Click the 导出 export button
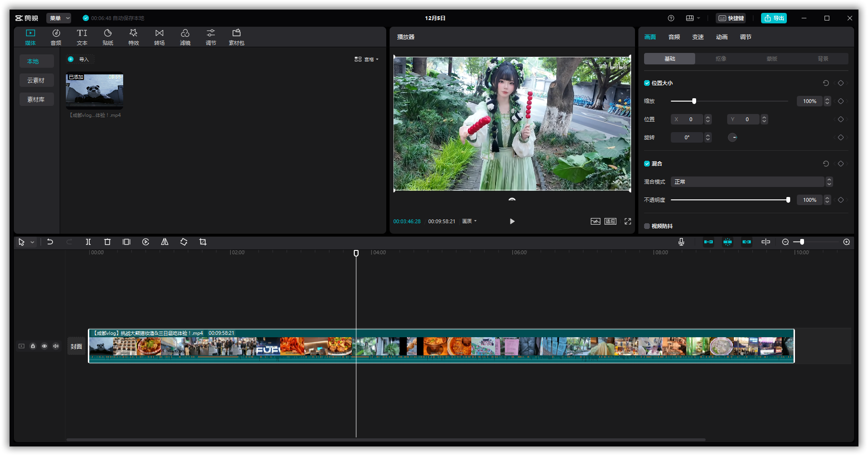The image size is (868, 456). pyautogui.click(x=774, y=18)
